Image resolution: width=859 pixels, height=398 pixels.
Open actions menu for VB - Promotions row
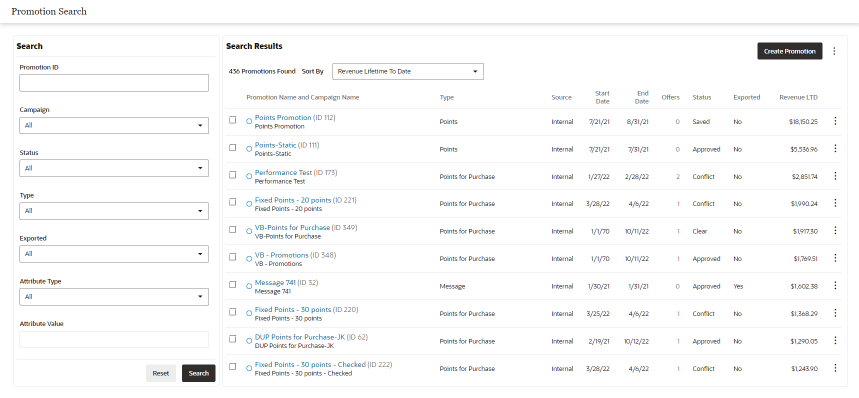835,258
